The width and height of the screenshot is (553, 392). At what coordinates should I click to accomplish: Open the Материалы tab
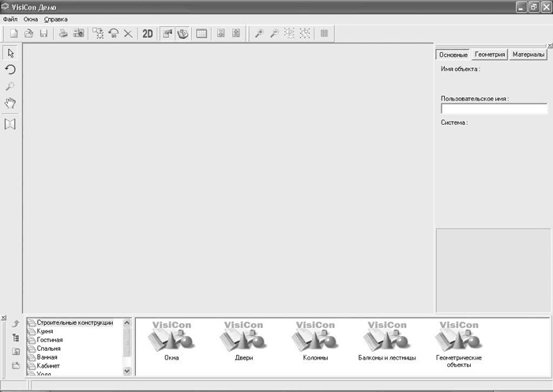[529, 55]
